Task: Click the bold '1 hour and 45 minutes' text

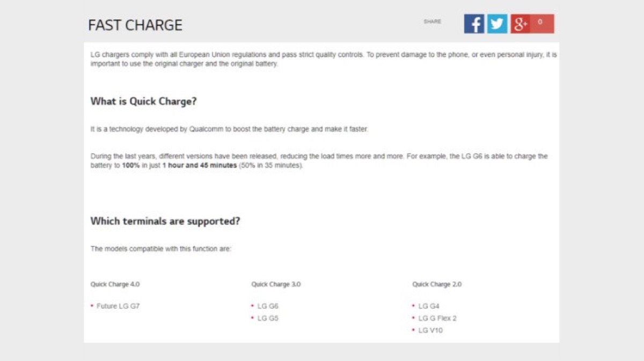Action: click(x=199, y=166)
